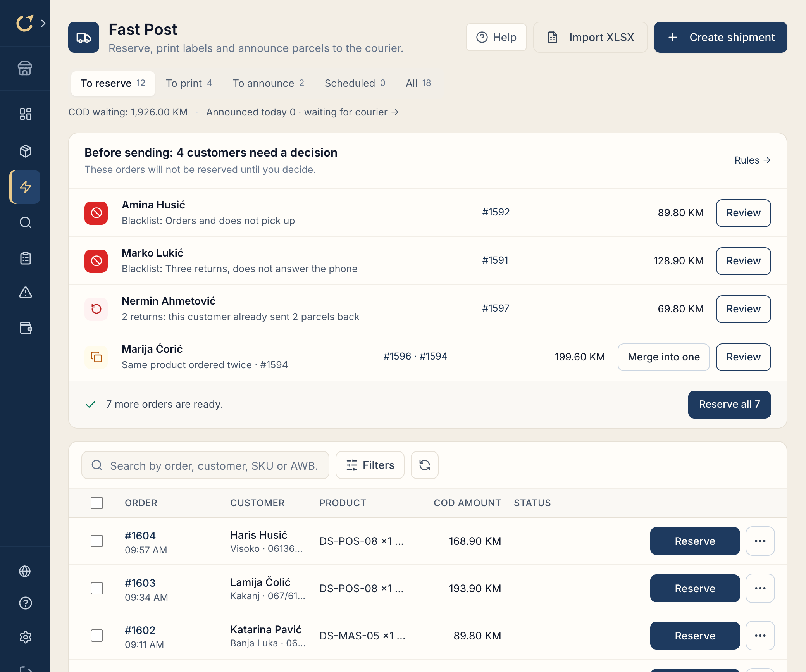This screenshot has width=806, height=672.
Task: Open the more options menu for order #1602
Action: point(760,636)
